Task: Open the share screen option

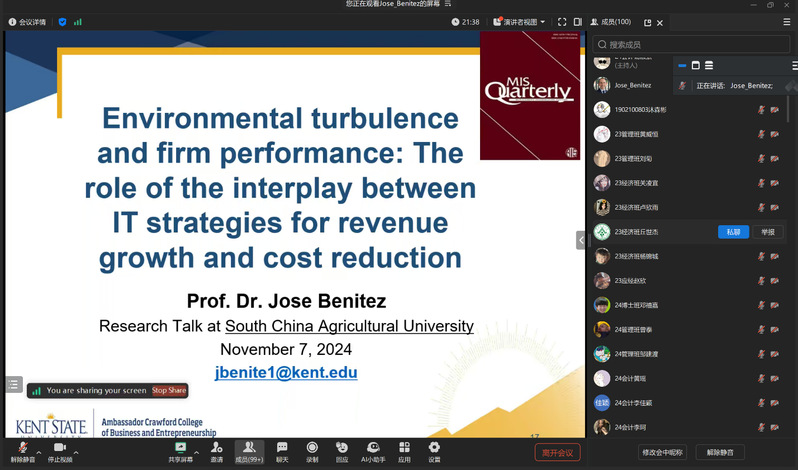Action: pyautogui.click(x=180, y=448)
